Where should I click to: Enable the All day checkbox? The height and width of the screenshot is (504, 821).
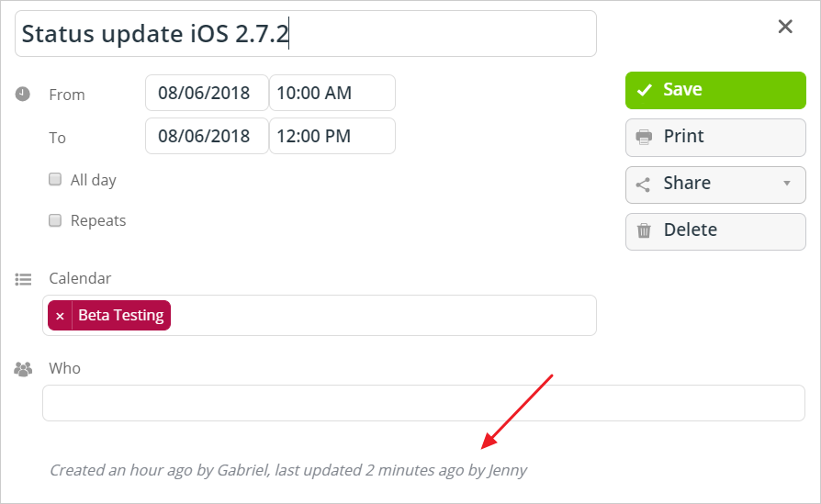coord(55,180)
